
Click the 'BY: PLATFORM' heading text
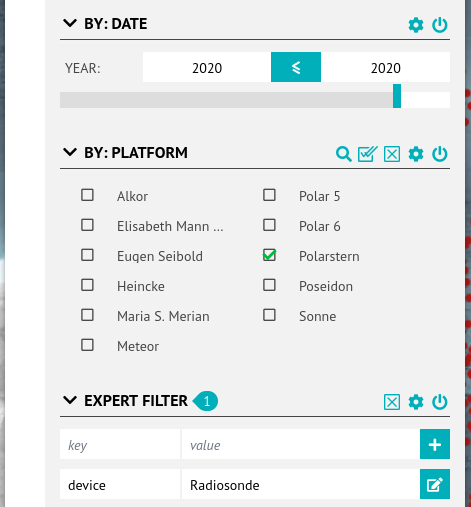click(136, 153)
